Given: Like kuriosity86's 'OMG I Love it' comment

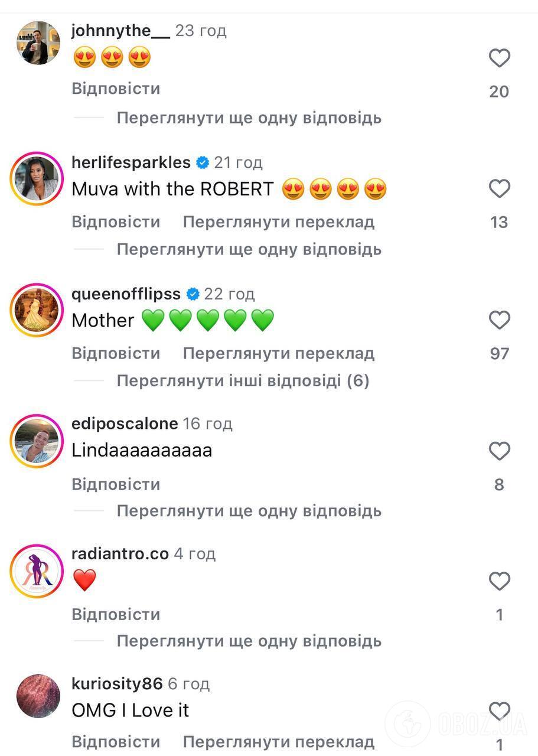Looking at the screenshot, I should pos(499,711).
